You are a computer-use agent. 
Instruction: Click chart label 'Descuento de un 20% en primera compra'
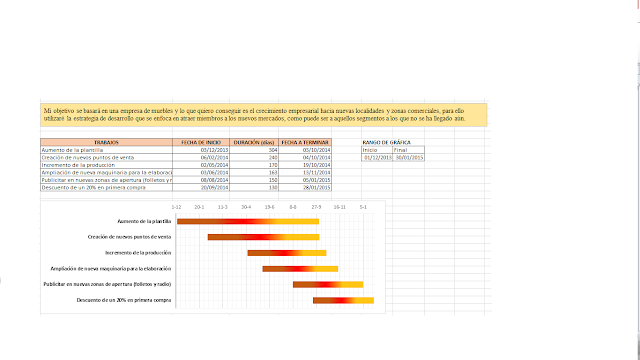[x=124, y=300]
